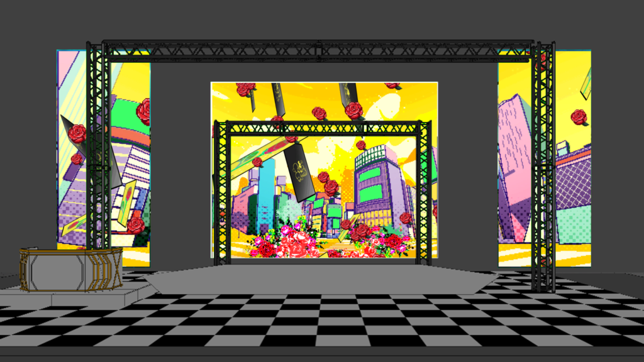The image size is (644, 362).
Task: Click the center LED screen backdrop
Action: click(324, 101)
